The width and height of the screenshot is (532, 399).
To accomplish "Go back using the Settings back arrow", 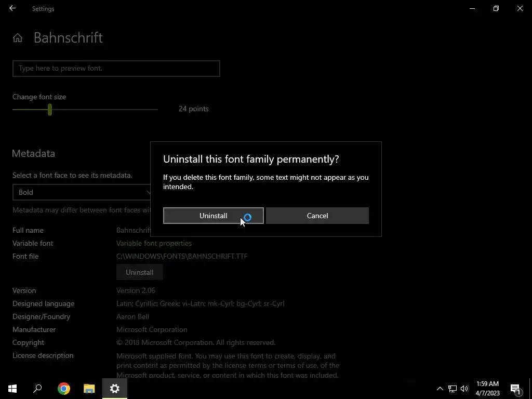I will [x=12, y=8].
